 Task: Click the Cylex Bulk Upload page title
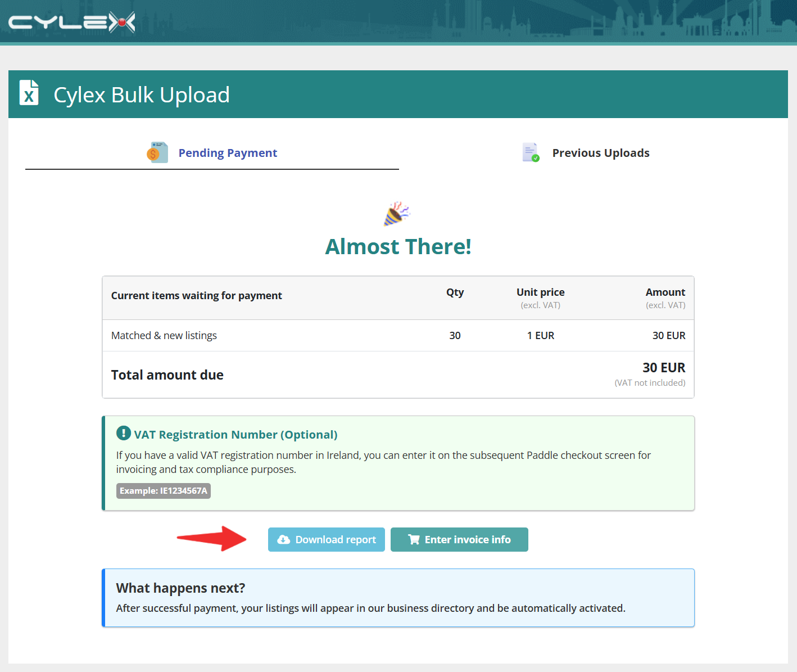142,94
